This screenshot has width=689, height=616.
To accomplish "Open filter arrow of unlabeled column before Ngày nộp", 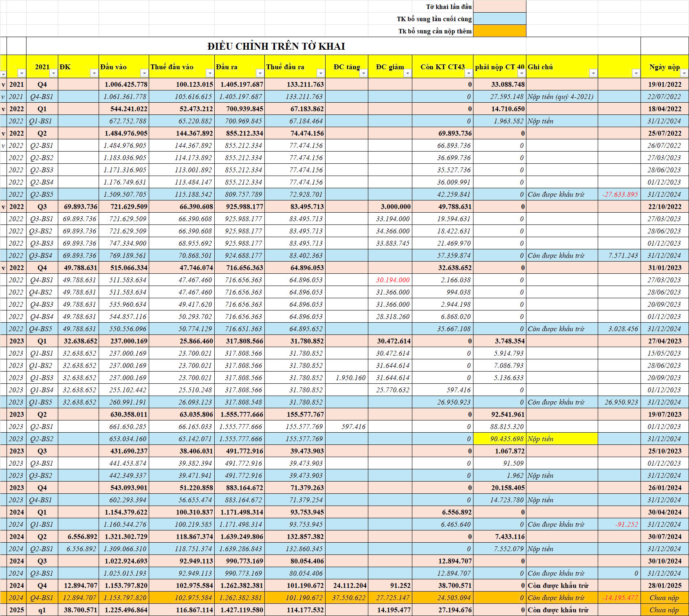I will pos(636,73).
